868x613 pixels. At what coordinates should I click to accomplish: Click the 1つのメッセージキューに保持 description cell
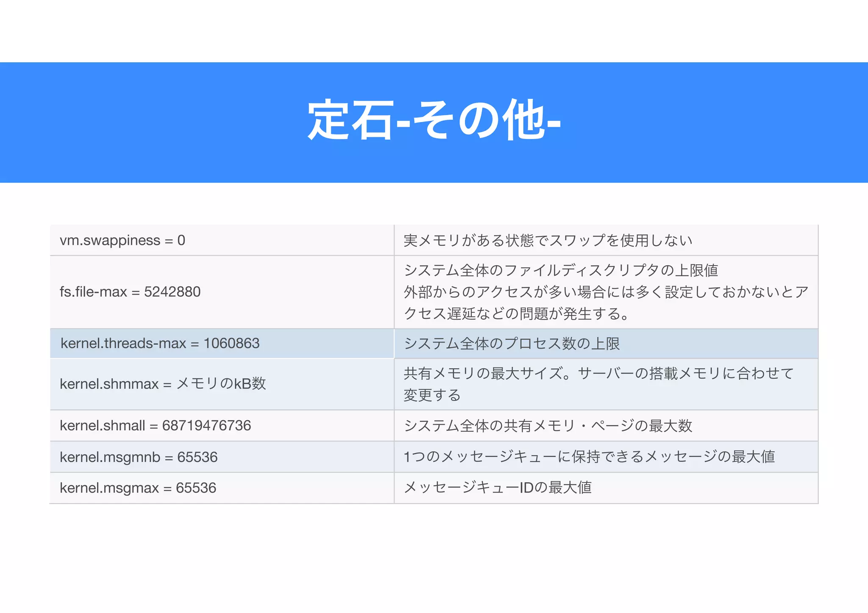tap(589, 457)
